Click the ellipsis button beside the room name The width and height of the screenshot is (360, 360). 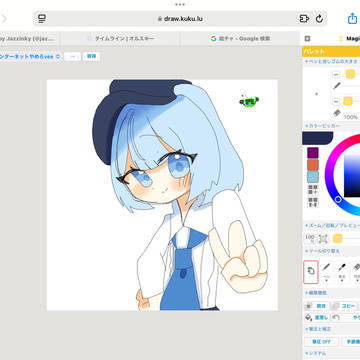click(x=72, y=56)
